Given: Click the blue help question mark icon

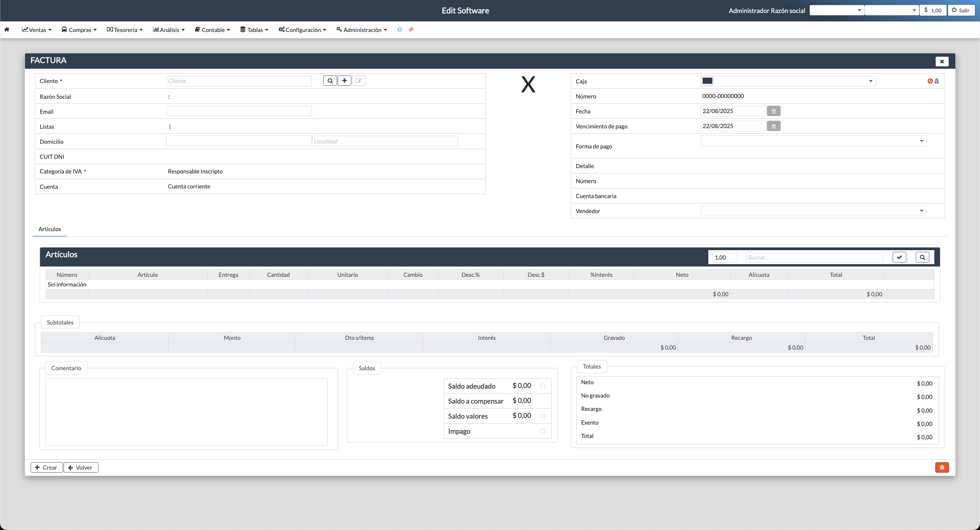Looking at the screenshot, I should click(399, 29).
